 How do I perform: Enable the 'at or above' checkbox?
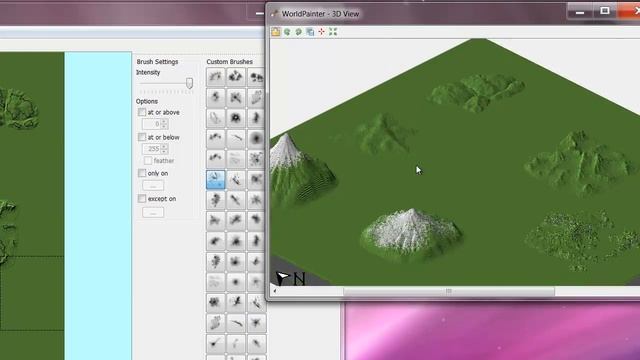coord(142,112)
